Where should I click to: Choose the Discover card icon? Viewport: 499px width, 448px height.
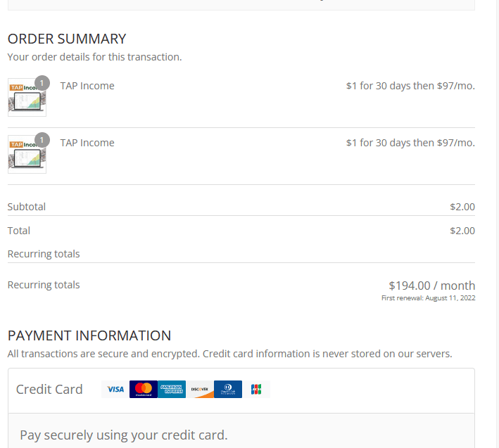[x=200, y=389]
